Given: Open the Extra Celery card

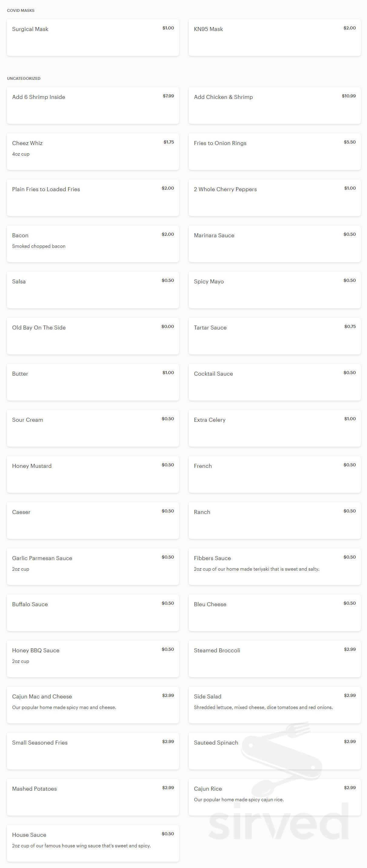Looking at the screenshot, I should 274,428.
